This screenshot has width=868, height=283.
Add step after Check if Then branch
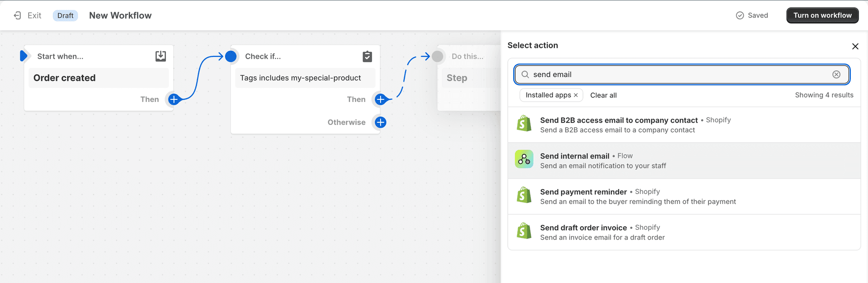381,99
